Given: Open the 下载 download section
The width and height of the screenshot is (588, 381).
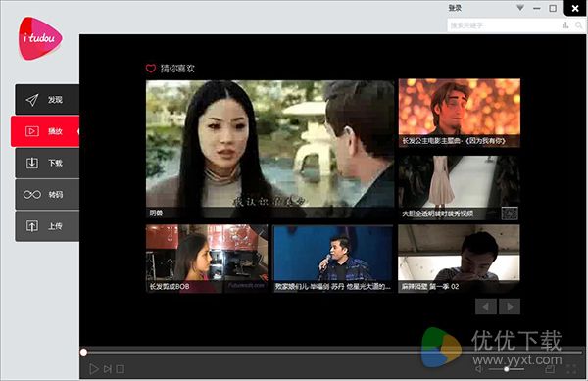Looking at the screenshot, I should coord(47,163).
